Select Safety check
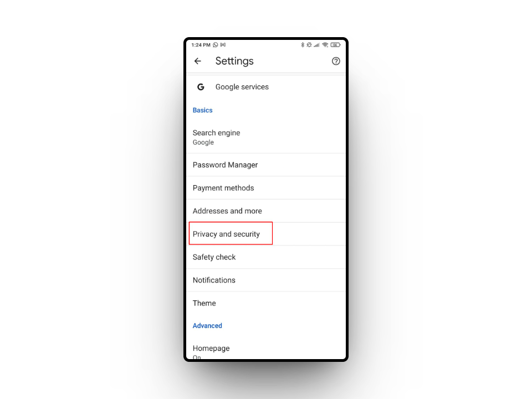The width and height of the screenshot is (532, 399). [x=266, y=257]
